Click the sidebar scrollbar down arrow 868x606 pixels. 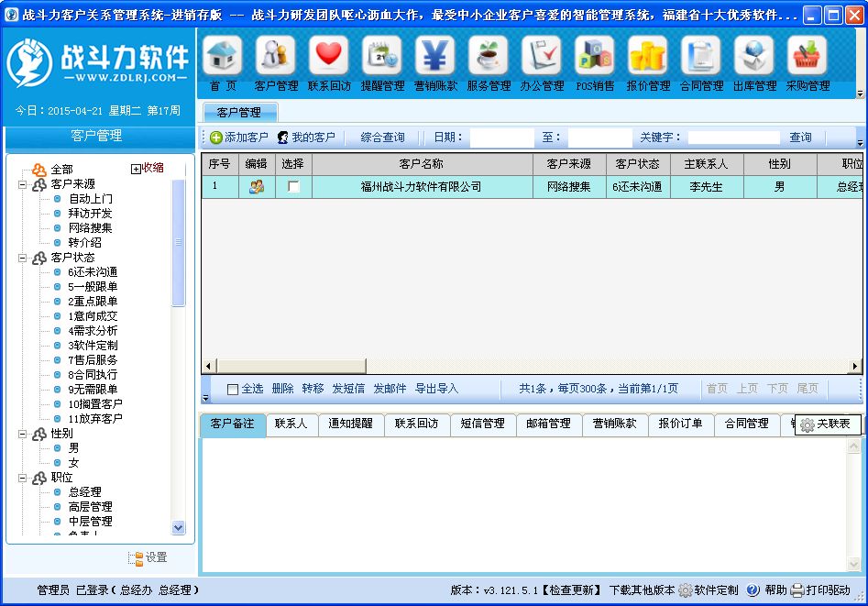(178, 528)
